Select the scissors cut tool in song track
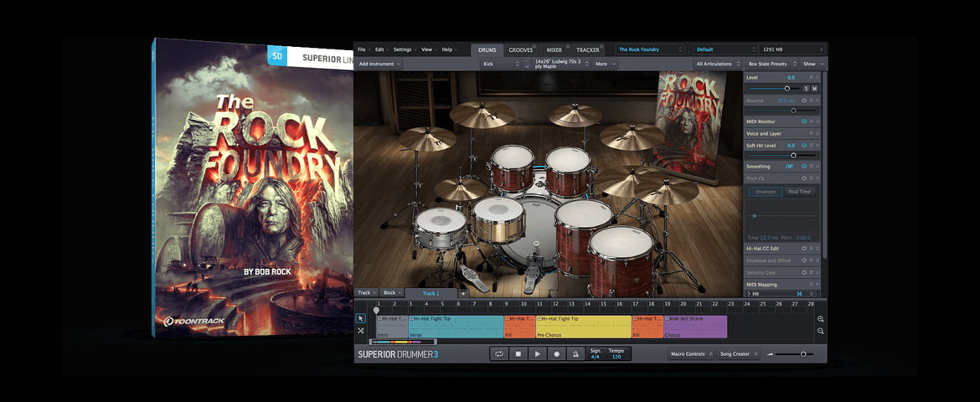The height and width of the screenshot is (402, 980). coord(361,331)
